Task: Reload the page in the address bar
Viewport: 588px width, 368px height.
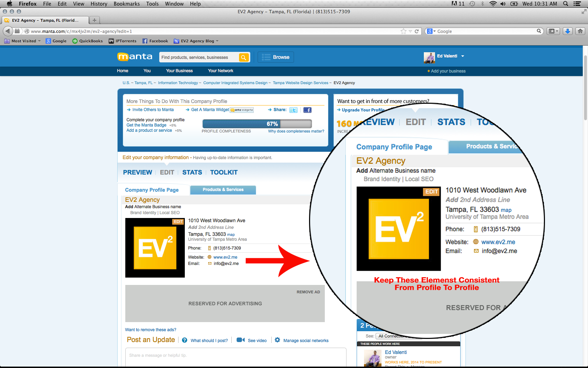Action: click(417, 31)
